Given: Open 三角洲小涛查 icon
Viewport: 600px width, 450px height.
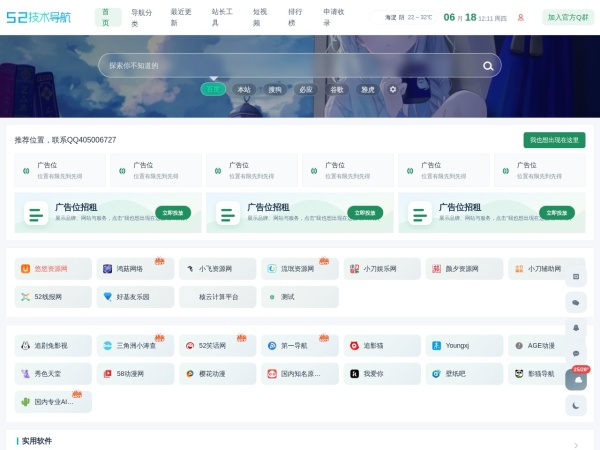Looking at the screenshot, I should 108,346.
